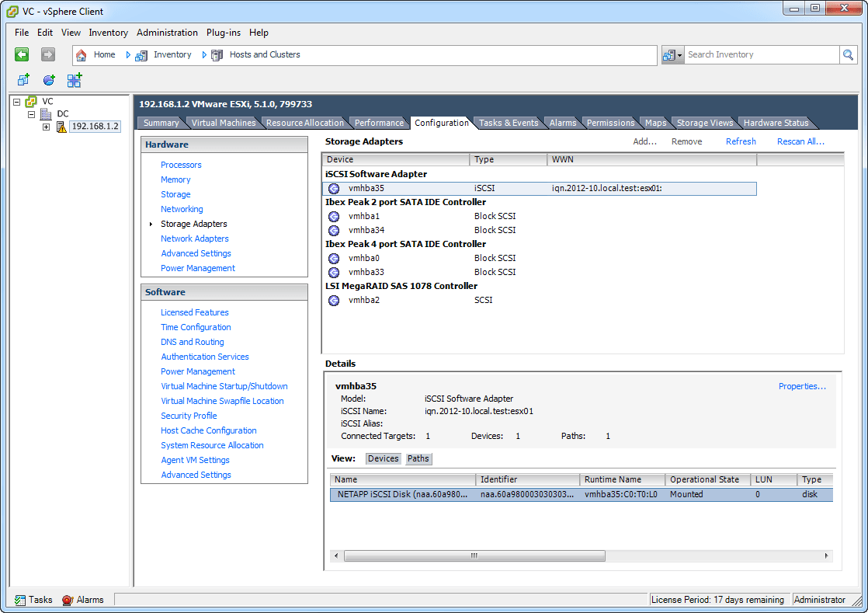The image size is (868, 613).
Task: Click the Tasks icon in status bar
Action: (x=20, y=600)
